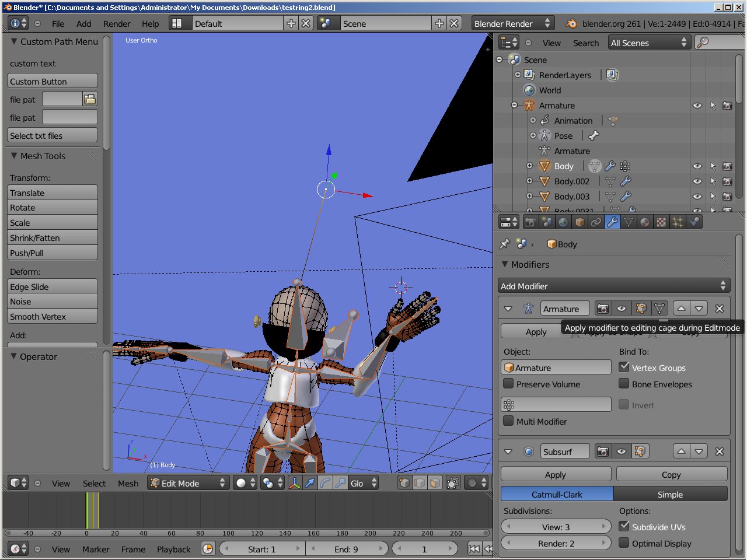Select the Simple subdivision type
The height and width of the screenshot is (560, 747).
[670, 494]
